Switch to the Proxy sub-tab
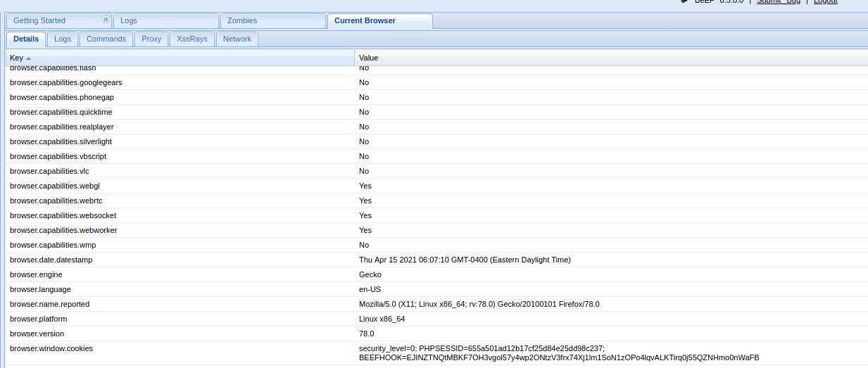The image size is (868, 368). tap(151, 39)
